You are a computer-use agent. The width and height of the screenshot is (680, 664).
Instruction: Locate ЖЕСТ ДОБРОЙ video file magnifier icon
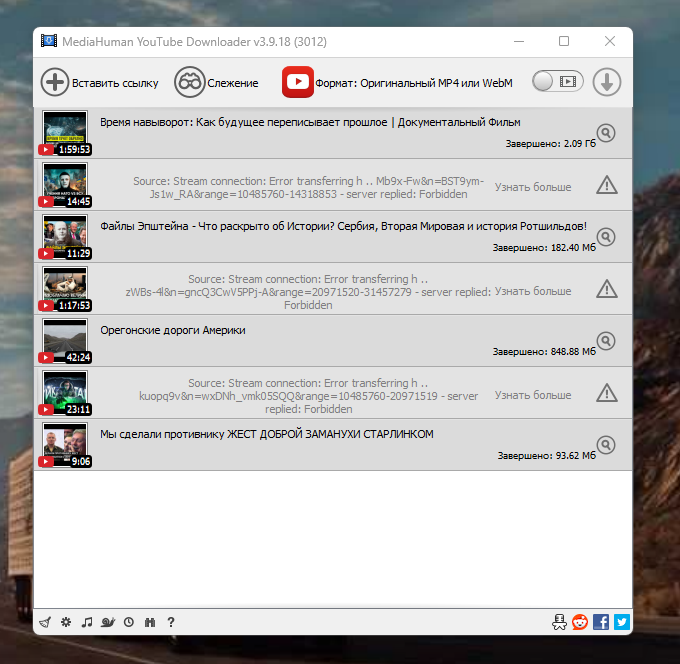click(606, 445)
